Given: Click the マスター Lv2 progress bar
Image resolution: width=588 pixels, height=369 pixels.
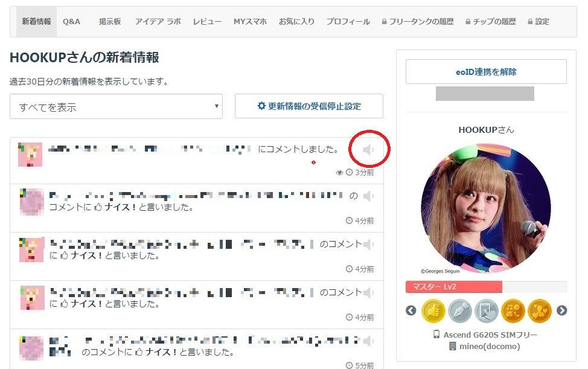Looking at the screenshot, I should pos(485,287).
